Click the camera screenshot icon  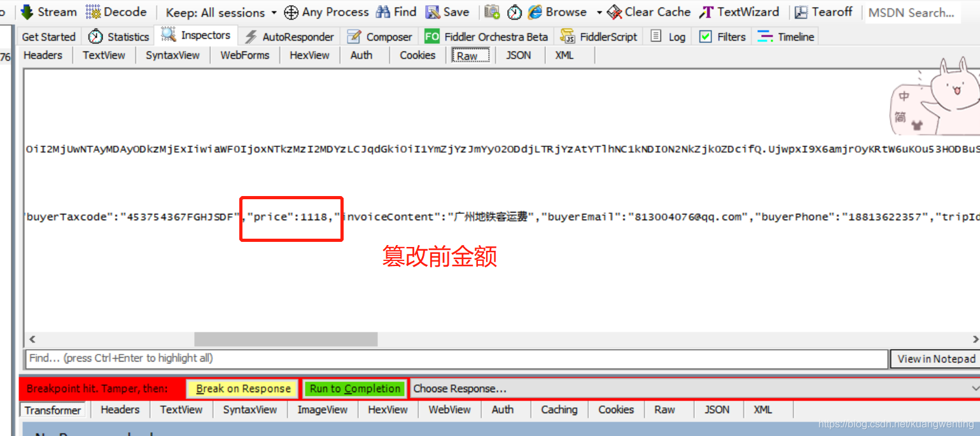pos(492,12)
